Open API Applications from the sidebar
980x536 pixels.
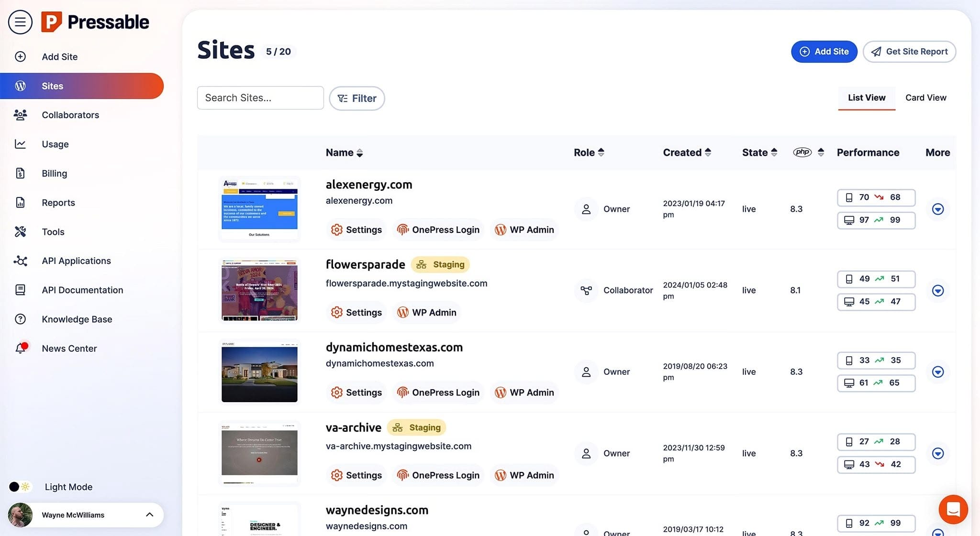click(x=76, y=261)
